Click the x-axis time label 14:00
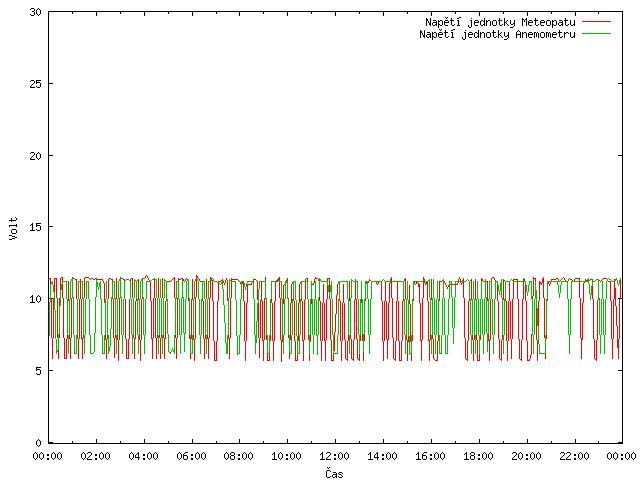 (x=382, y=456)
